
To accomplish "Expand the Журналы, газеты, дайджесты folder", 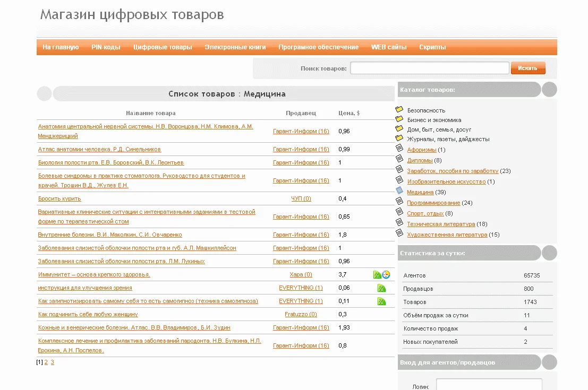I will (x=448, y=139).
